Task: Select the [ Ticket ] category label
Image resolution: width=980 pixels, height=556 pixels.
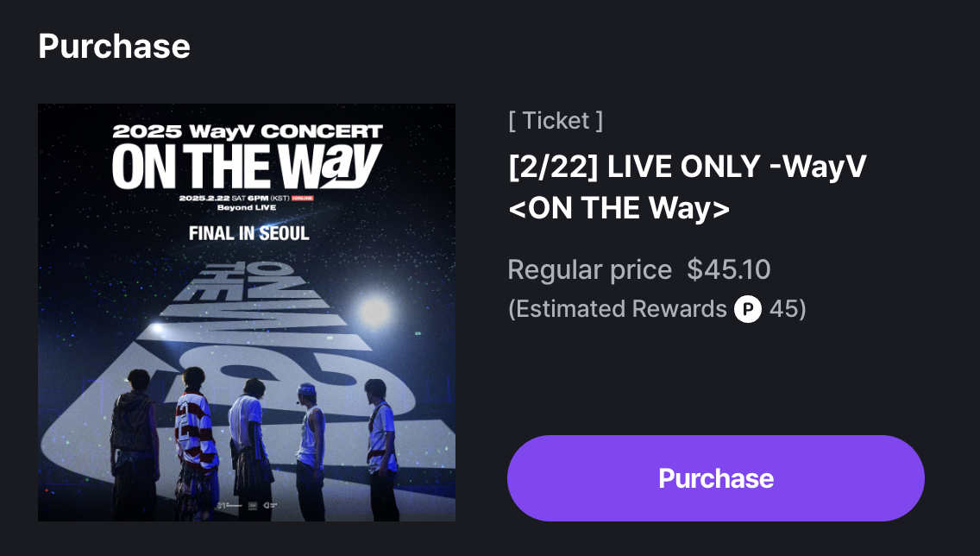Action: [556, 120]
